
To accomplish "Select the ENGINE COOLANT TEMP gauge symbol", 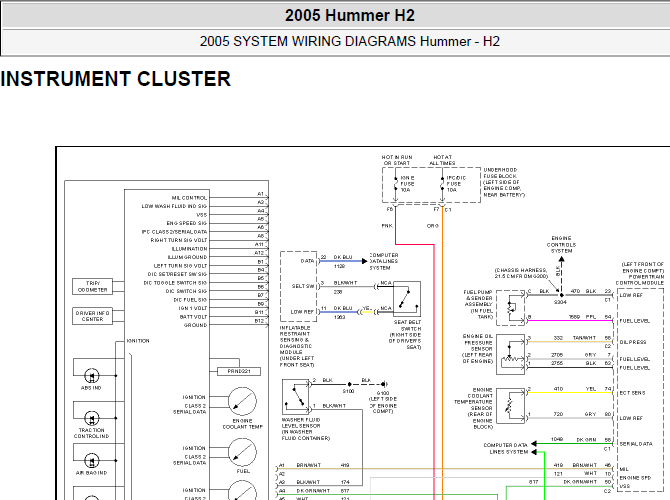I will point(242,402).
